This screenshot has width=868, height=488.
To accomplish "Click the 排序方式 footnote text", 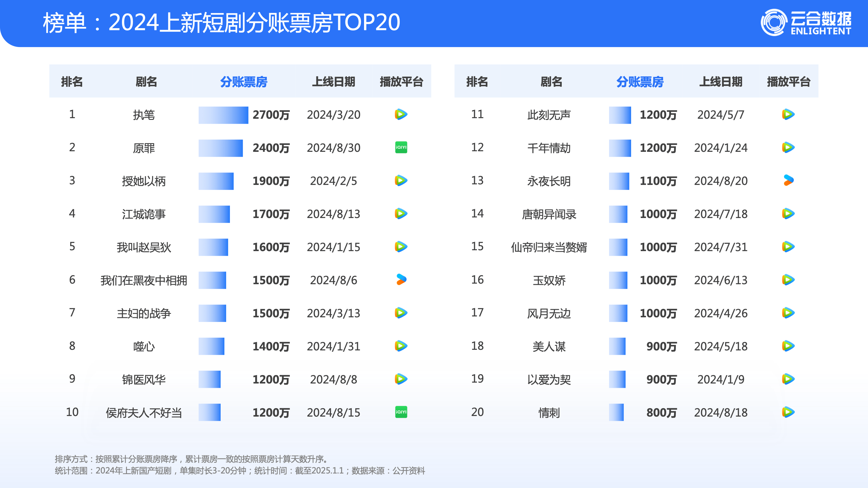I will pos(191,459).
